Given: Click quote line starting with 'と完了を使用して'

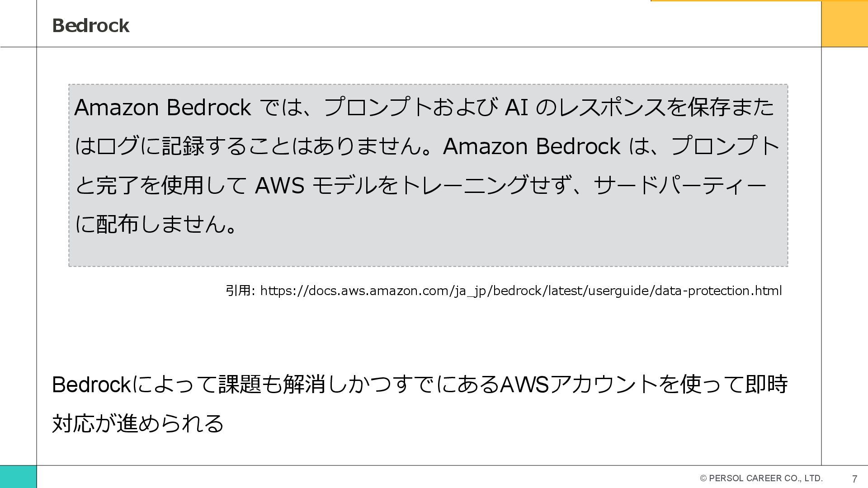Looking at the screenshot, I should (x=420, y=185).
